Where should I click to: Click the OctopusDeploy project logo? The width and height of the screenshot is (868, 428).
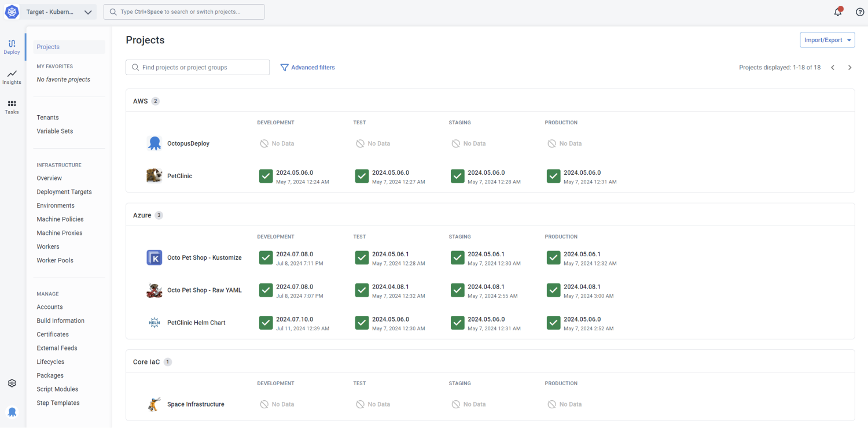pos(154,143)
